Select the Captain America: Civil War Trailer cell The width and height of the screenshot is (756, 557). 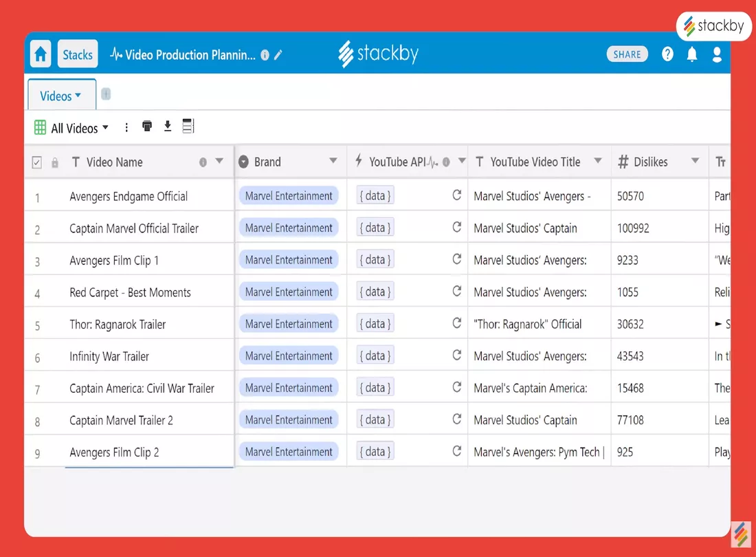(x=149, y=389)
